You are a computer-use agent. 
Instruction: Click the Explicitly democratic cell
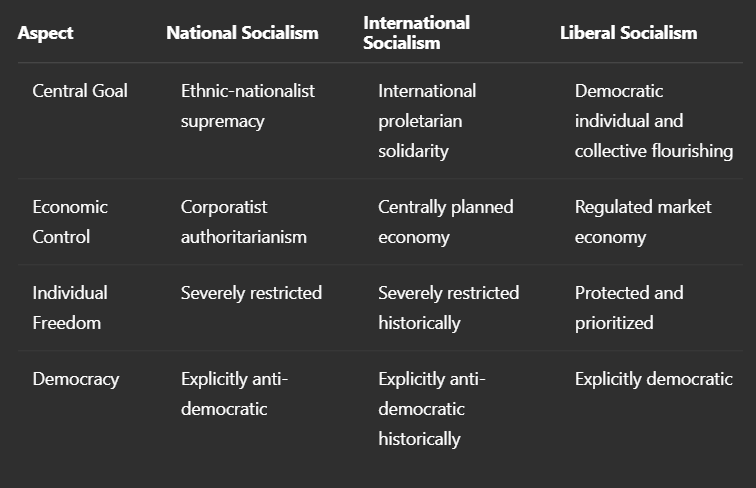coord(653,379)
